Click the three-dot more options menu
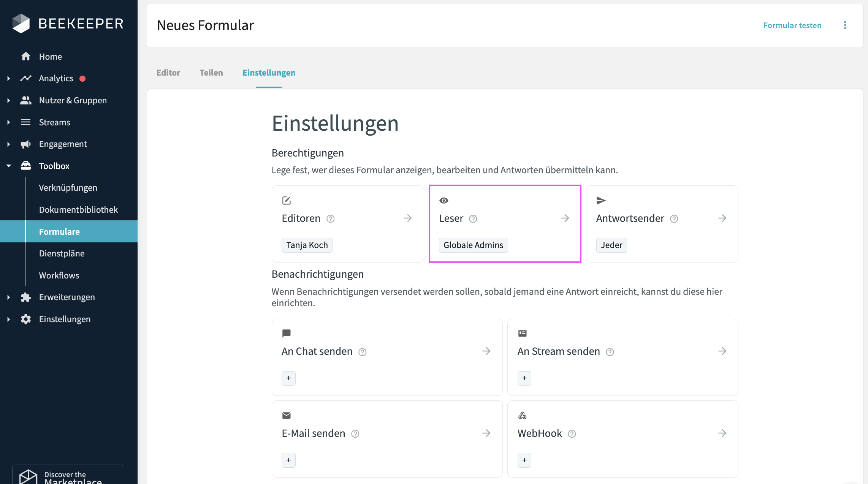 [845, 25]
